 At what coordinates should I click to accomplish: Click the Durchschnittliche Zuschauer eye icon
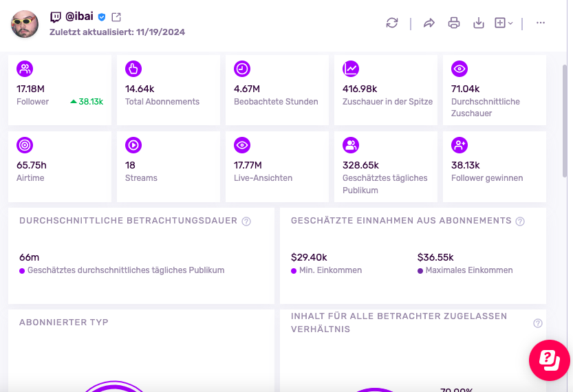460,69
